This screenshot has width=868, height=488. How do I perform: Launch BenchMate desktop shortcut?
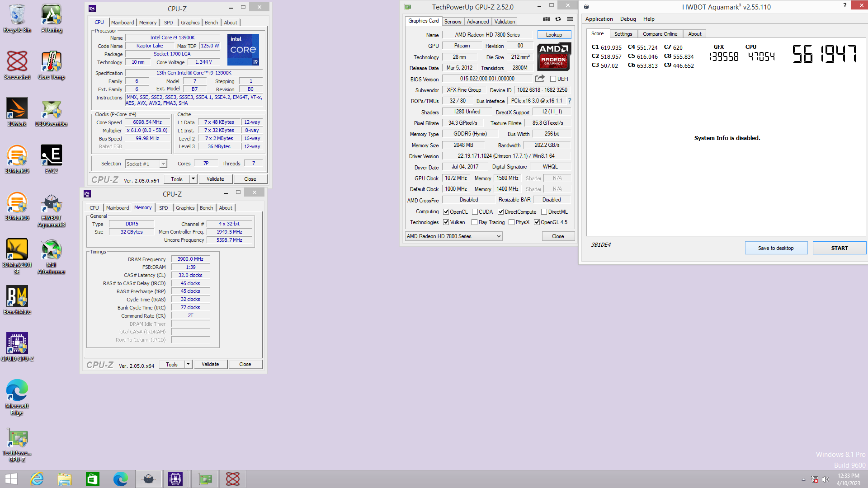[17, 300]
